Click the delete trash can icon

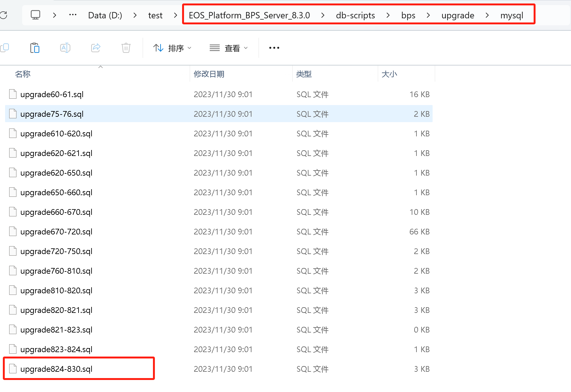(126, 48)
